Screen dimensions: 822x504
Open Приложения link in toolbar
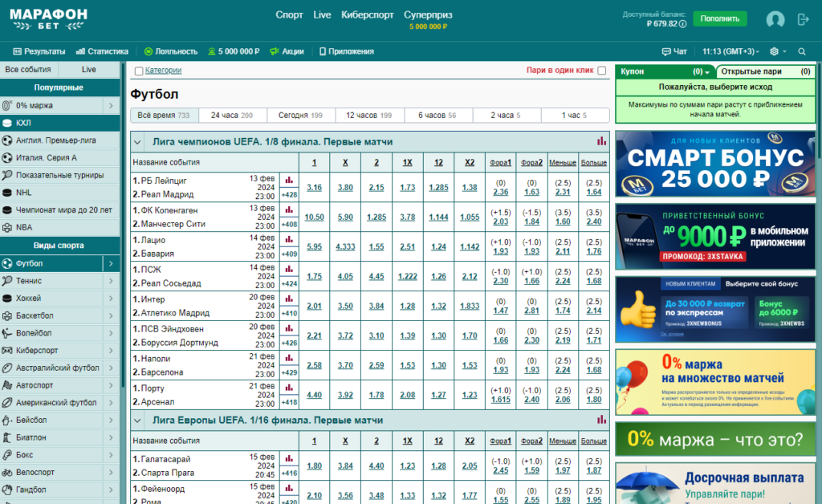[347, 51]
